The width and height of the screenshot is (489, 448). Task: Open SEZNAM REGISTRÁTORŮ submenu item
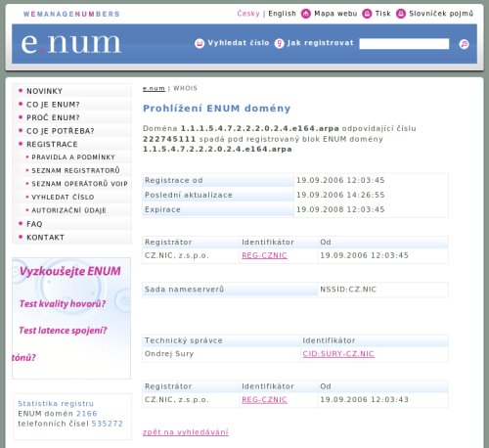tap(75, 170)
